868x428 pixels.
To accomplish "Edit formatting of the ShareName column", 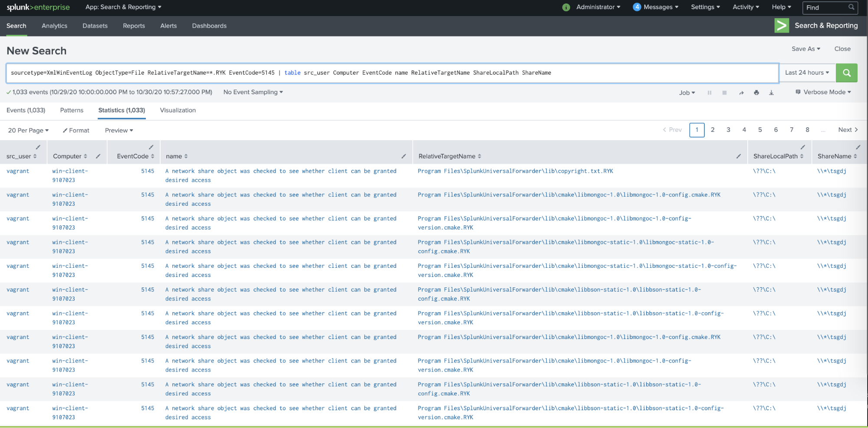I will (x=858, y=147).
